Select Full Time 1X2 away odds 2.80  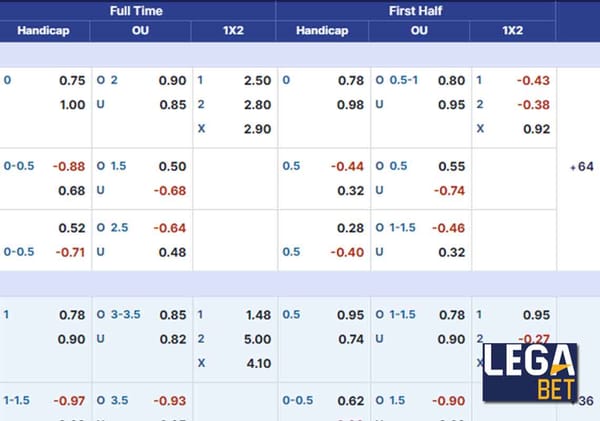258,104
